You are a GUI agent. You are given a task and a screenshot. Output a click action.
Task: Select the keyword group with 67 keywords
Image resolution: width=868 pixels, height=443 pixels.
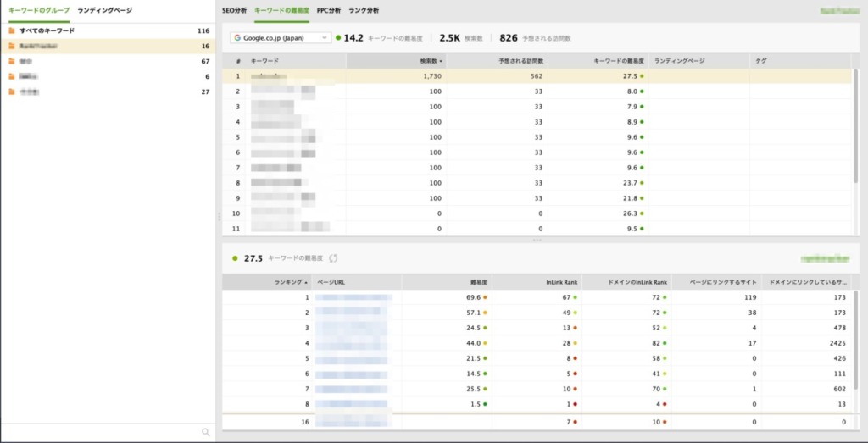(x=108, y=61)
